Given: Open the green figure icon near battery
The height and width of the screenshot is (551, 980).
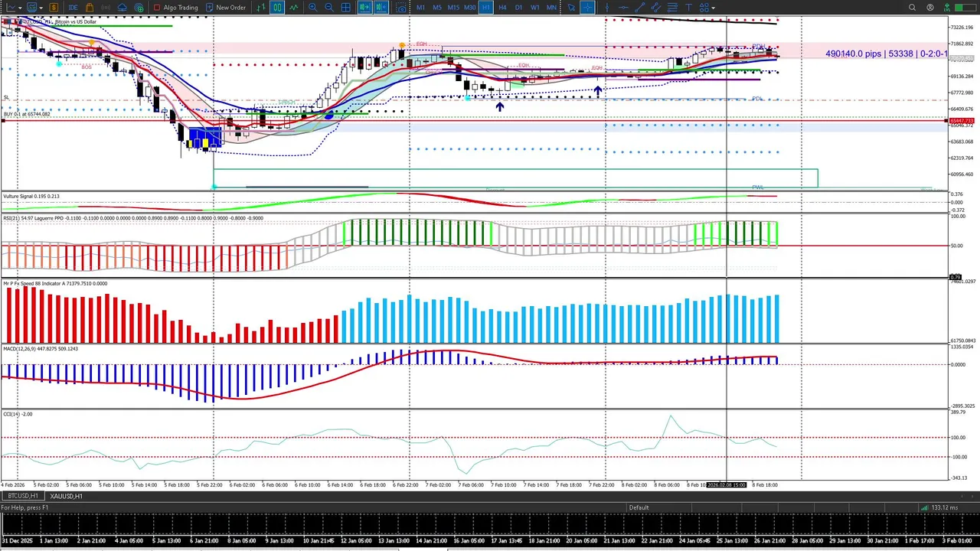Looking at the screenshot, I should point(946,8).
